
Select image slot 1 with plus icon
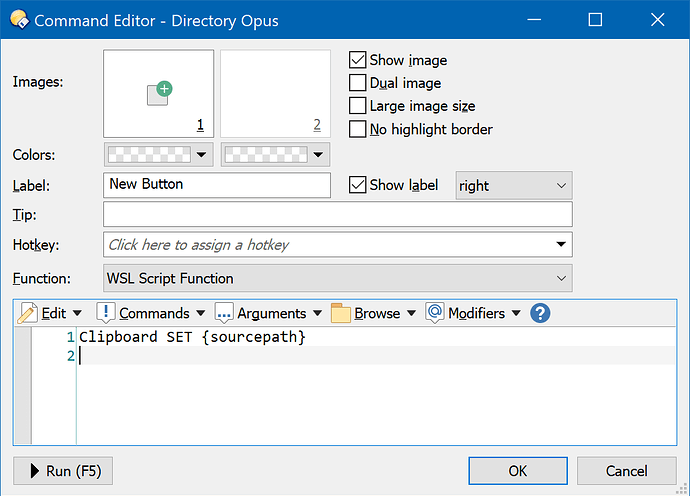158,94
